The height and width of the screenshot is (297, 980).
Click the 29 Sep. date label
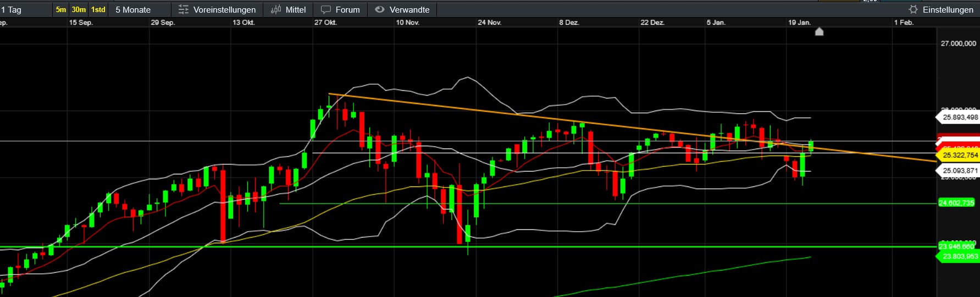[163, 23]
